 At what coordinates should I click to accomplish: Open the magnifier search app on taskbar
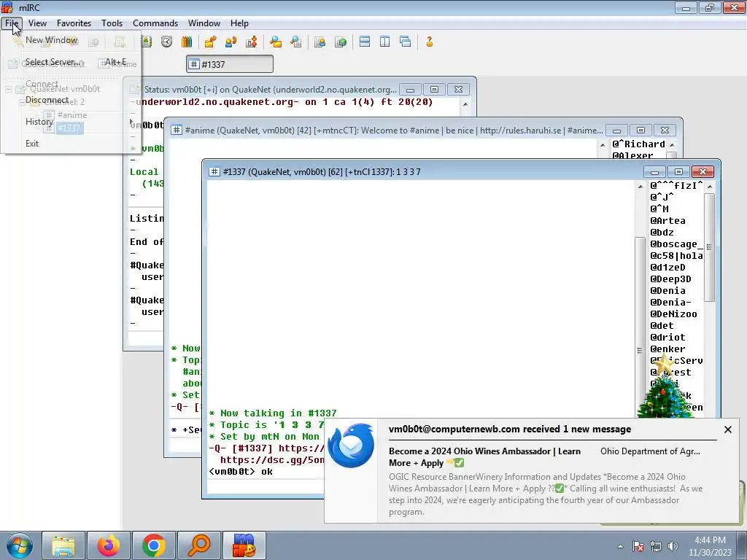[x=198, y=545]
